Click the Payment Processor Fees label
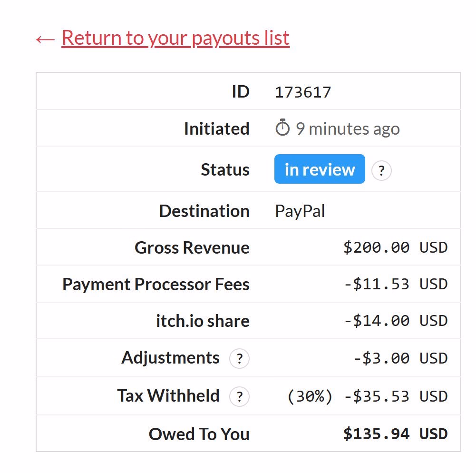The height and width of the screenshot is (473, 476). coord(156,285)
